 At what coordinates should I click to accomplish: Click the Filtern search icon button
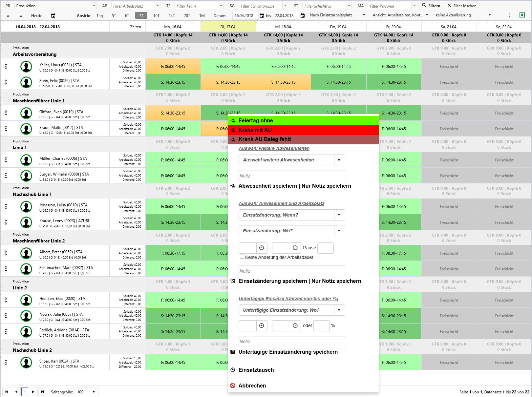(x=431, y=6)
